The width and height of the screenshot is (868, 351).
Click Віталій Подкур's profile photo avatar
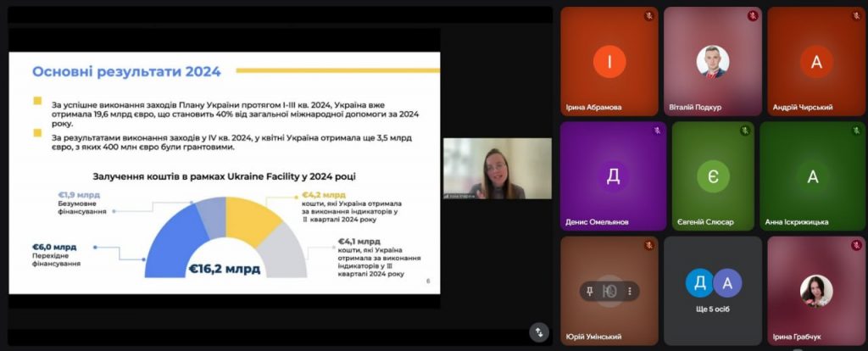712,61
